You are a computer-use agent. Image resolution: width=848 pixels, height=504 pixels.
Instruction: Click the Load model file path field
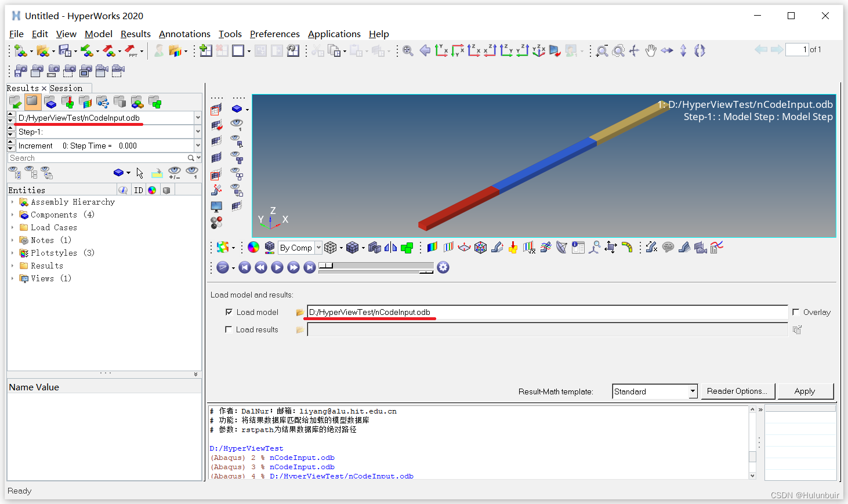[x=547, y=312]
